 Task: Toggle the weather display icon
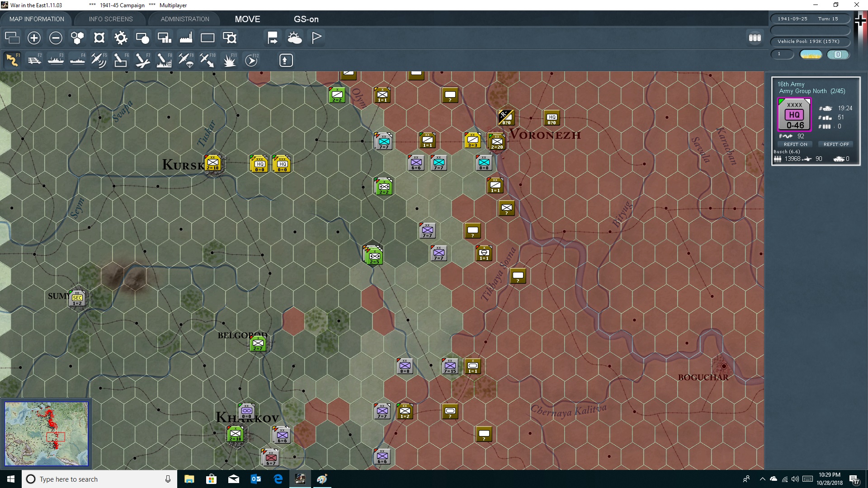(295, 38)
